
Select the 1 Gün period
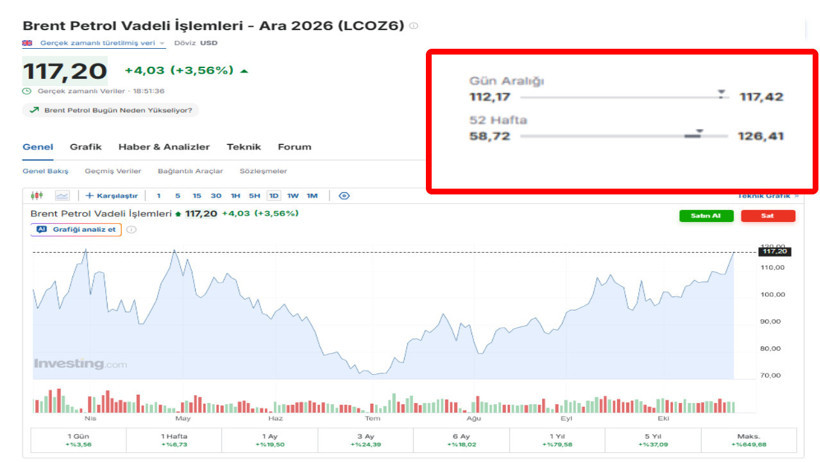pyautogui.click(x=78, y=440)
